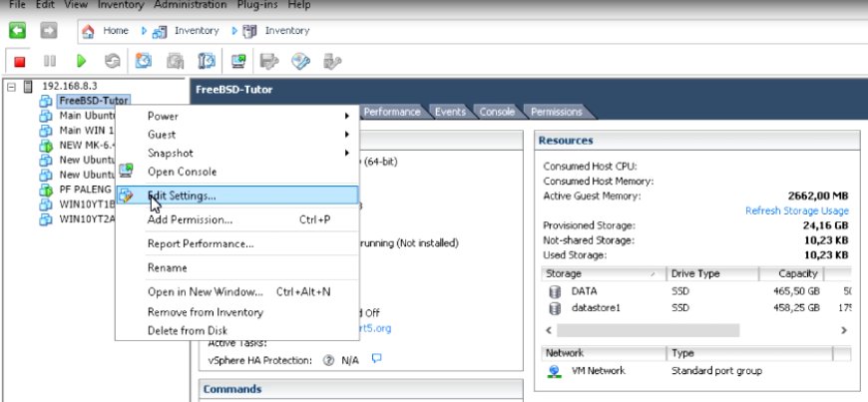Screen dimensions: 868x402
Task: Open the Inventory menu in the menu bar
Action: point(121,5)
